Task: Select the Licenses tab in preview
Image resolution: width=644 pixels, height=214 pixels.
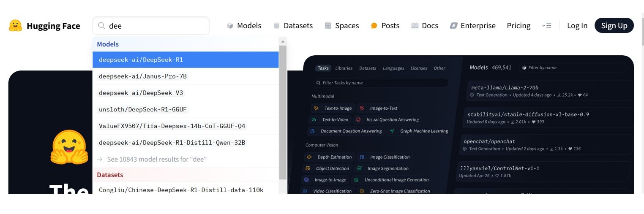Action: pos(419,68)
